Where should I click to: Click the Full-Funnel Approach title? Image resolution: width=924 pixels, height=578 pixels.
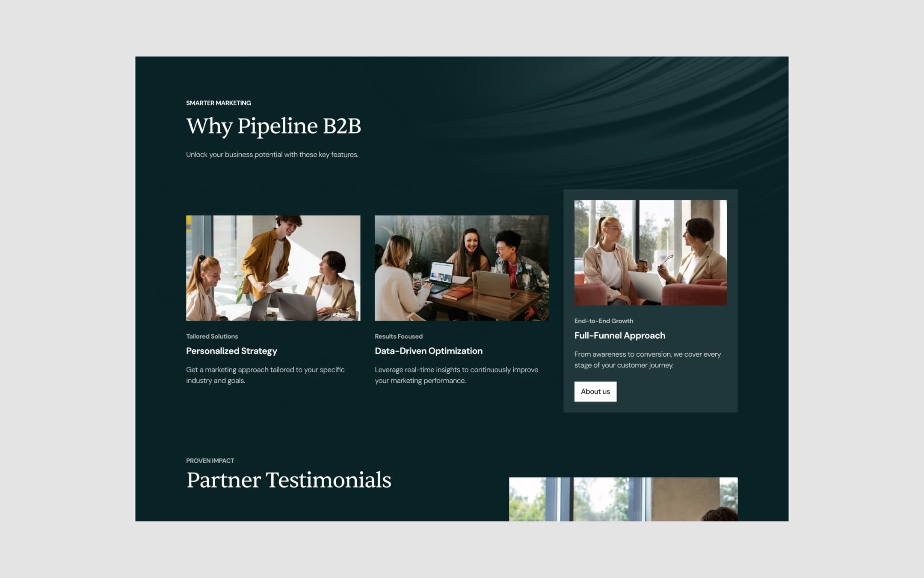click(x=619, y=336)
